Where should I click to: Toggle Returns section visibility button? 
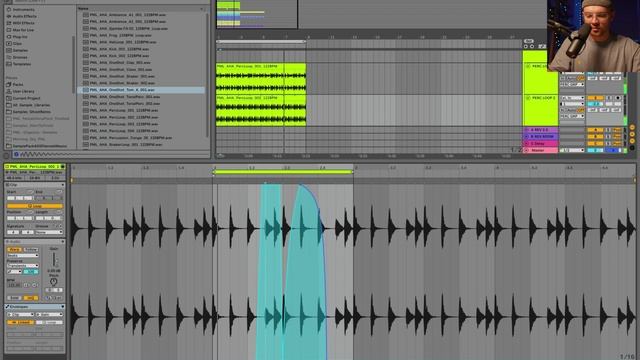click(632, 134)
